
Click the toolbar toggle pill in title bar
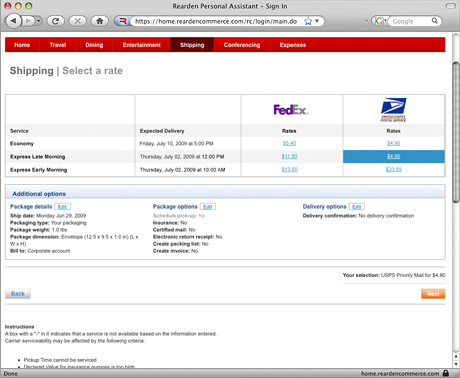click(x=450, y=6)
